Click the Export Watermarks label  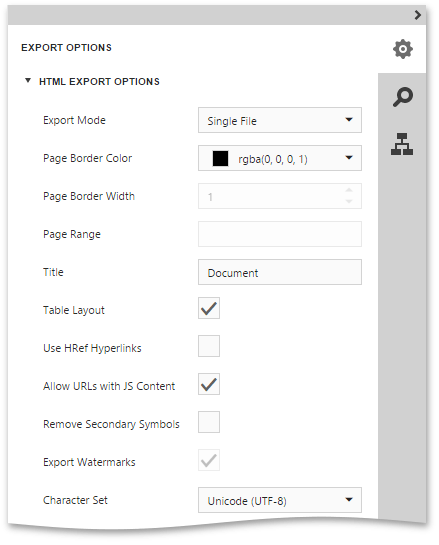click(89, 462)
